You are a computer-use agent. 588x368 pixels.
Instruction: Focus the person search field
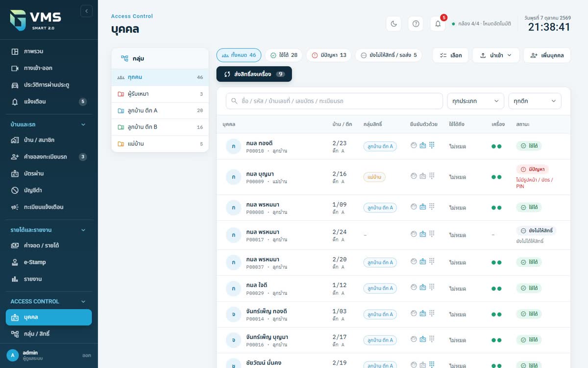coord(334,101)
